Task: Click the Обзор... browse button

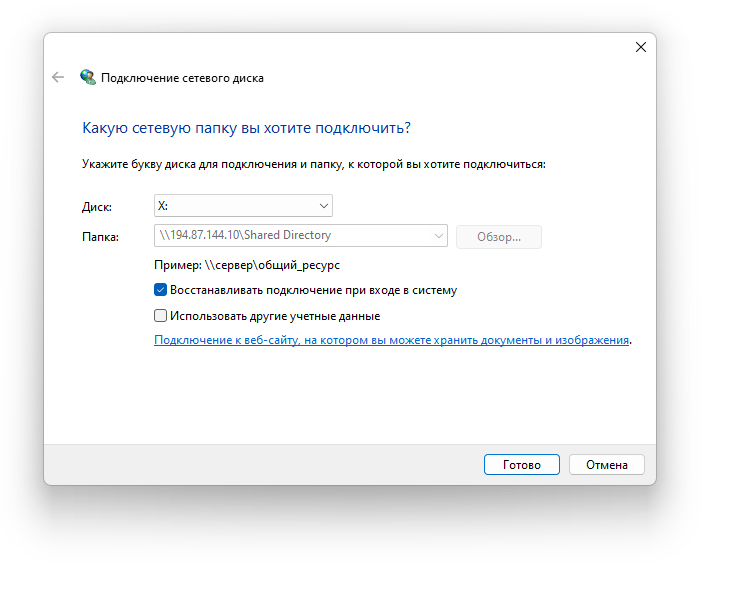Action: click(x=499, y=237)
